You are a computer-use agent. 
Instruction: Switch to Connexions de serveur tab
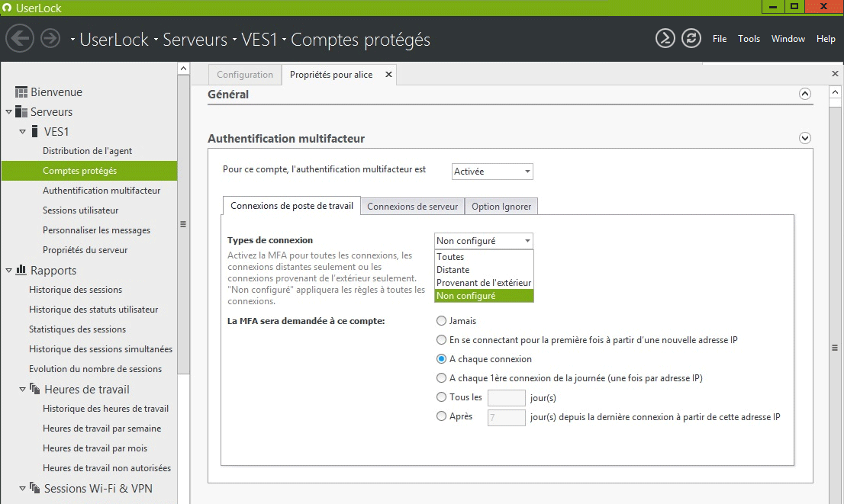click(412, 206)
